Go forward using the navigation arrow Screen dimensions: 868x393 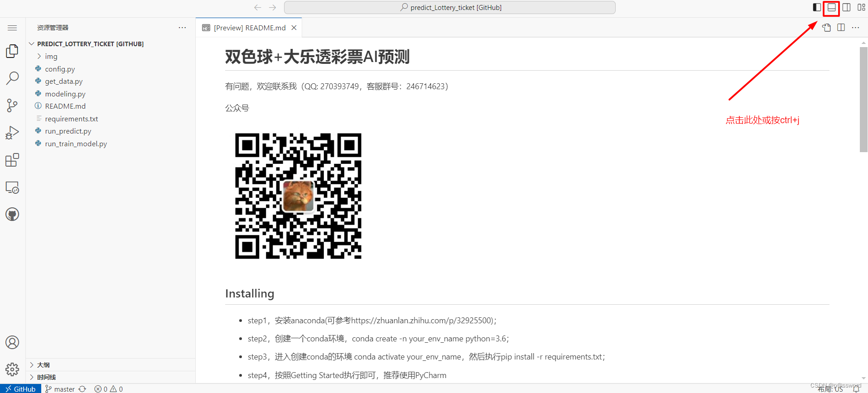click(272, 7)
